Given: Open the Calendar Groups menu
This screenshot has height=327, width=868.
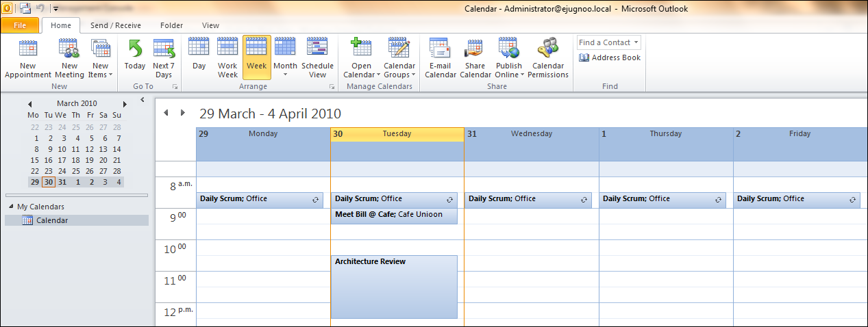Looking at the screenshot, I should pos(399,58).
